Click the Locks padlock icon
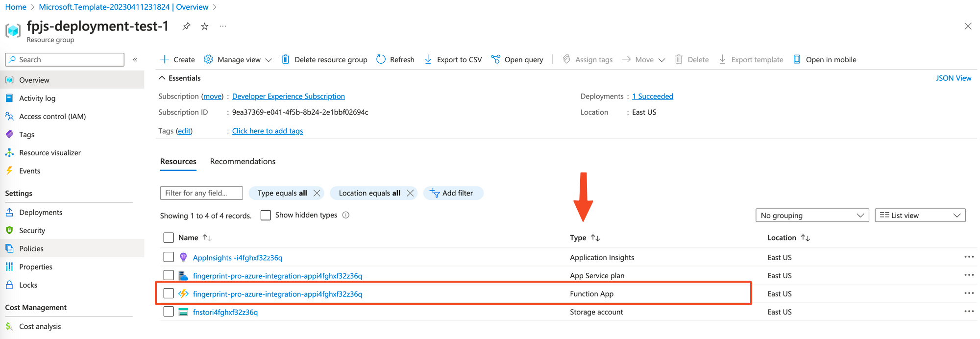980x339 pixels. tap(9, 285)
